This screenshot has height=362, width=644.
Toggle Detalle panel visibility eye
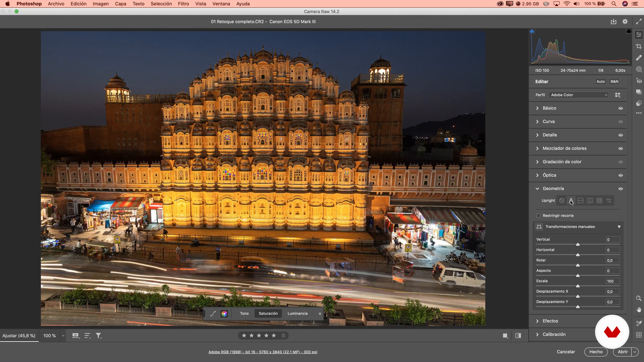coord(621,135)
